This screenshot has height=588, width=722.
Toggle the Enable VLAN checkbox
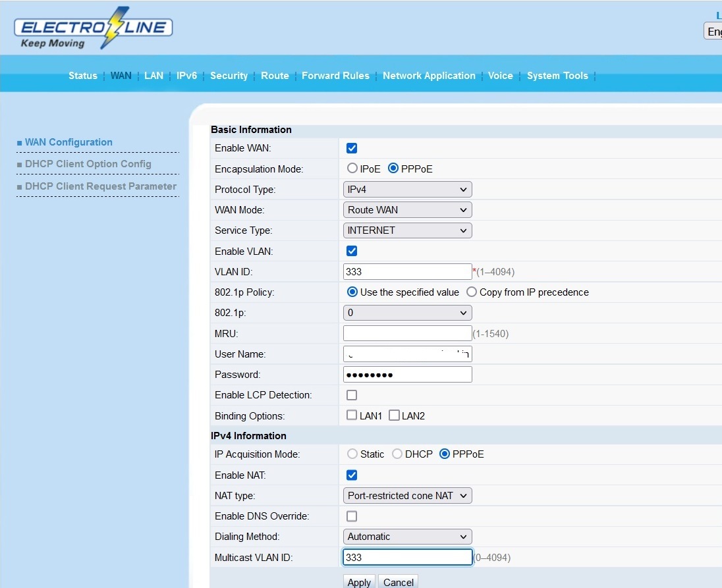pyautogui.click(x=352, y=251)
